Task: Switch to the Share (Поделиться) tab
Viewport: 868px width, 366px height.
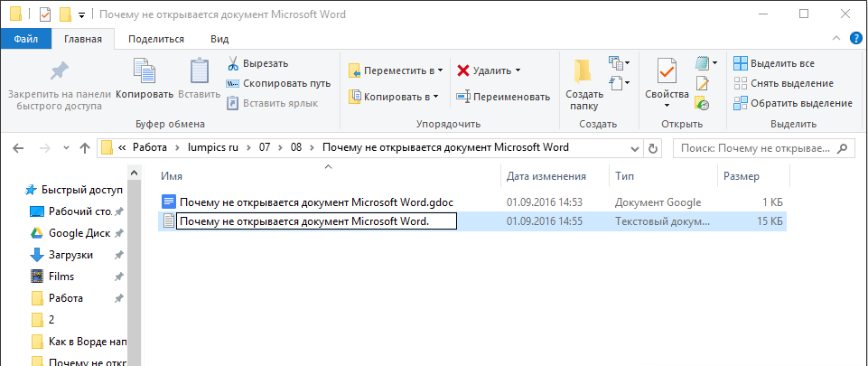Action: (156, 39)
